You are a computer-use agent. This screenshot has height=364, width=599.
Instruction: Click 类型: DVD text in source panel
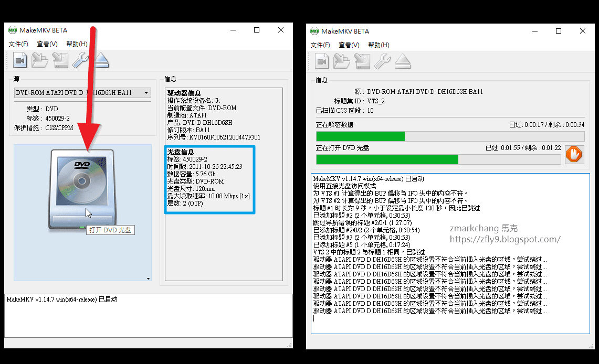click(x=42, y=109)
